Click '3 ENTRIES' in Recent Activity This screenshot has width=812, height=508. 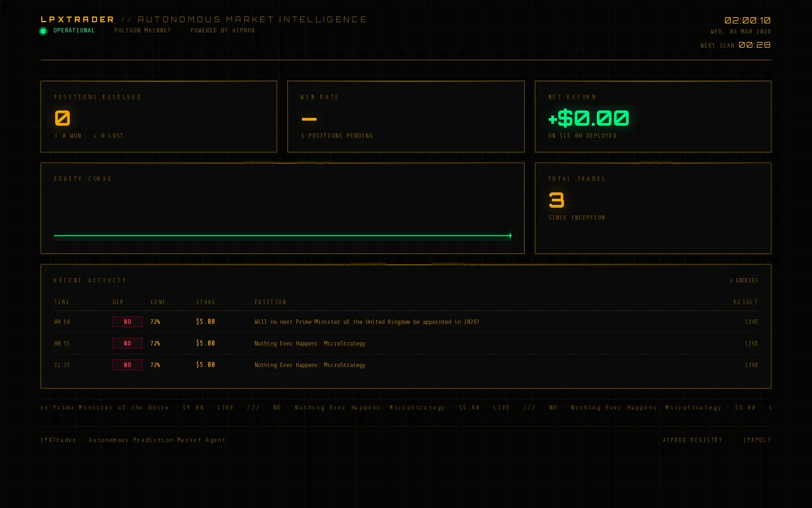click(x=743, y=281)
